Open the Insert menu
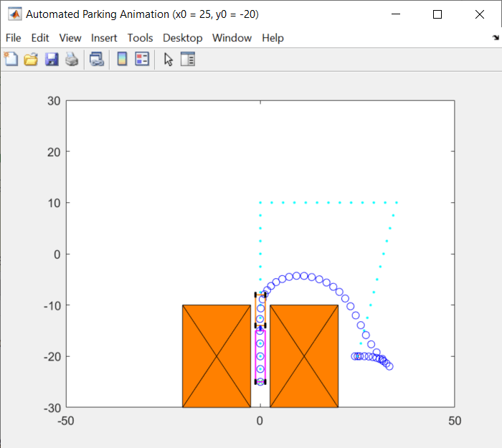The image size is (502, 448). [x=104, y=38]
